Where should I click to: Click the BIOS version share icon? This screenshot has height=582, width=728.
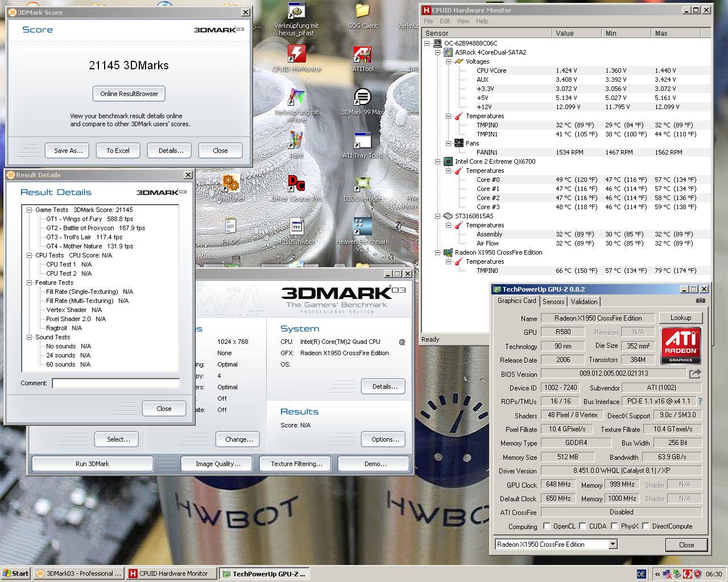(695, 373)
